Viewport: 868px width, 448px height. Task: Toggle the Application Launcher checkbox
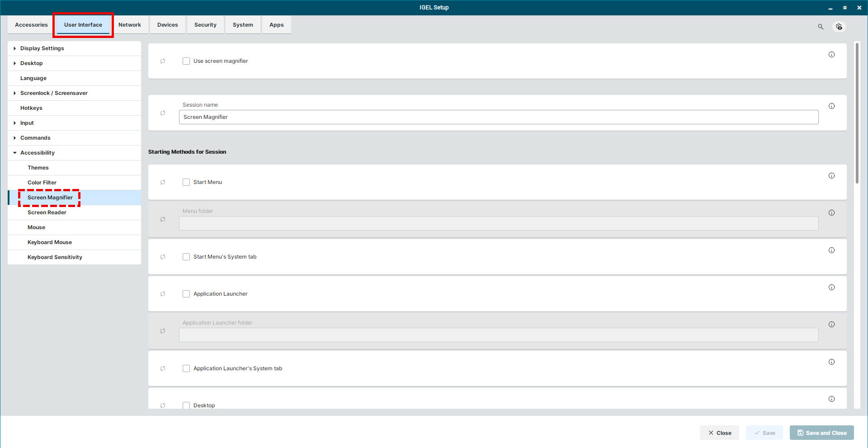(186, 294)
